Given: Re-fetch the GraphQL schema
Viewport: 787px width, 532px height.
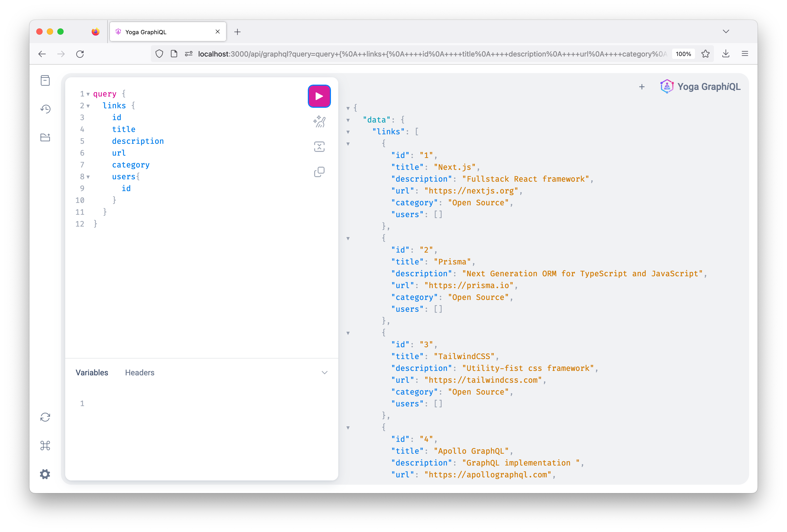Looking at the screenshot, I should [x=45, y=417].
